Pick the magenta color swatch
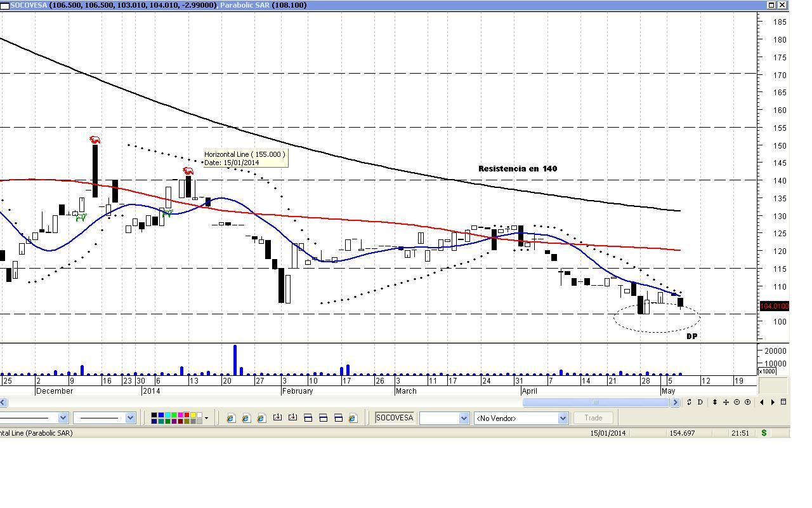The image size is (812, 508). coord(180,415)
